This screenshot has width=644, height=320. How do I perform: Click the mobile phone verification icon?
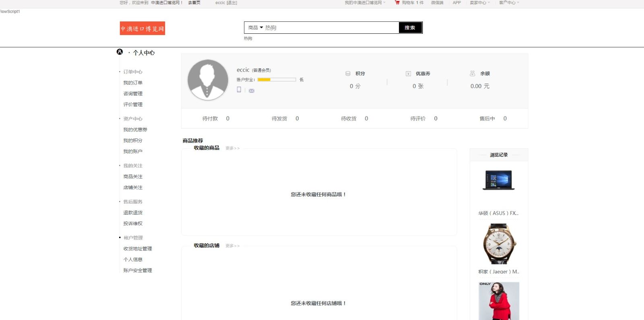coord(239,90)
